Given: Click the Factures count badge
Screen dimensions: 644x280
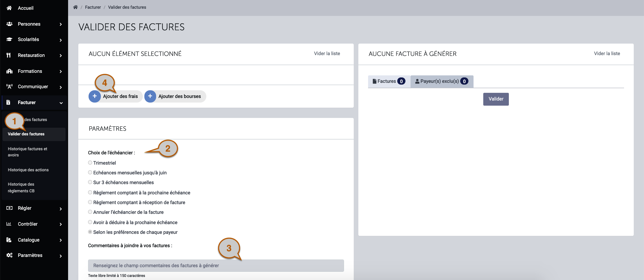Looking at the screenshot, I should [401, 81].
